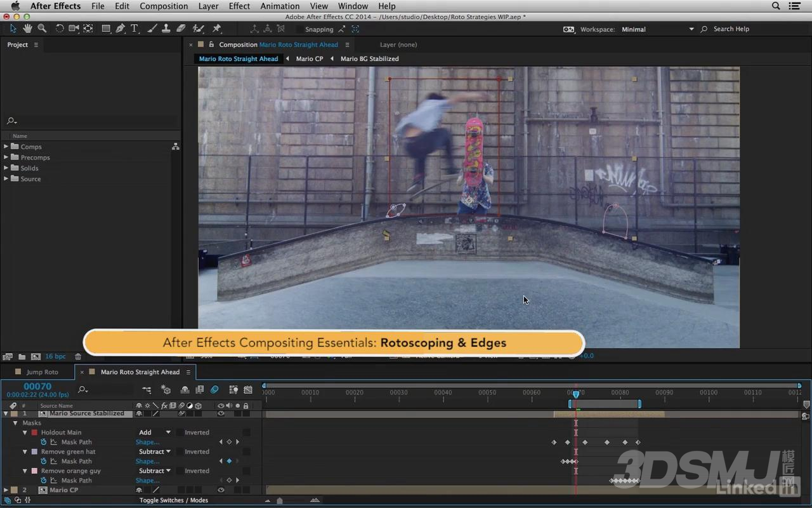Screen dimensions: 812x508
Task: Open Shape dialog for Remove green hat
Action: click(x=147, y=461)
